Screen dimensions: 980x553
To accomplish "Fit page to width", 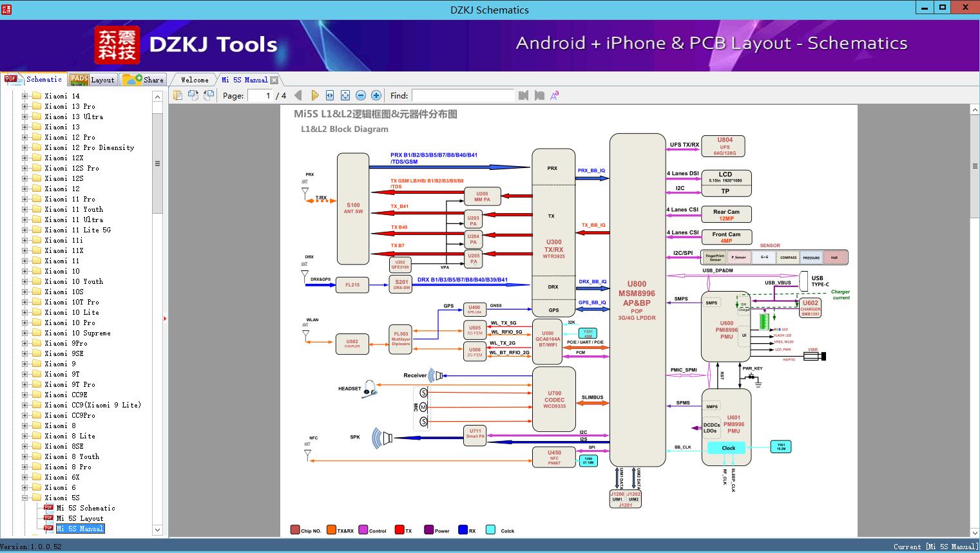I will 330,95.
